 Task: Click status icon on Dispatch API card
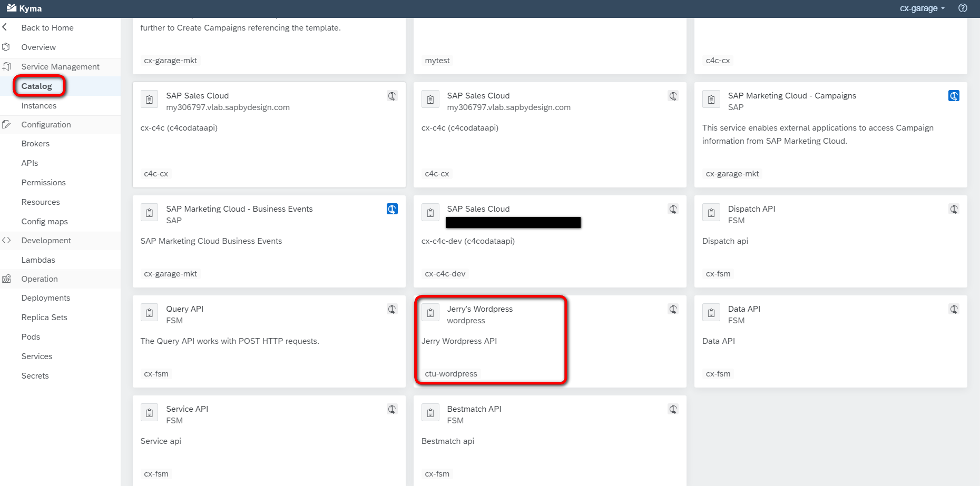click(x=954, y=209)
